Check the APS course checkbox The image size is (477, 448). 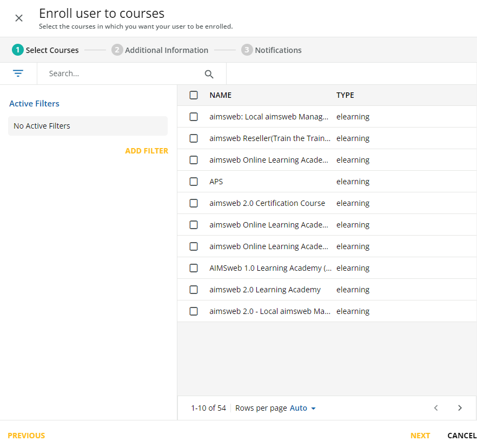pos(194,182)
